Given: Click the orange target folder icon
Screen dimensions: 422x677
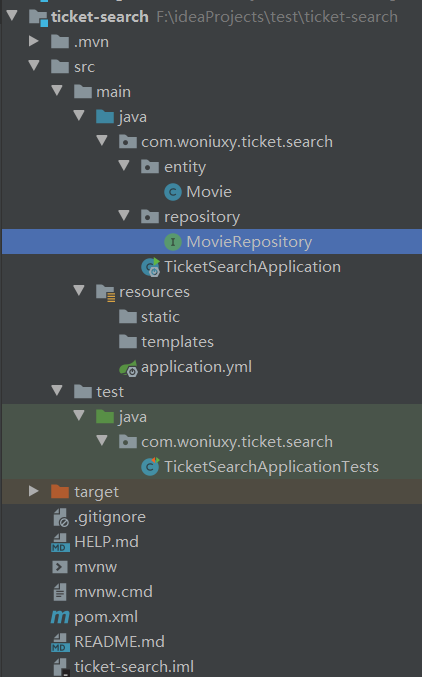Looking at the screenshot, I should click(60, 492).
